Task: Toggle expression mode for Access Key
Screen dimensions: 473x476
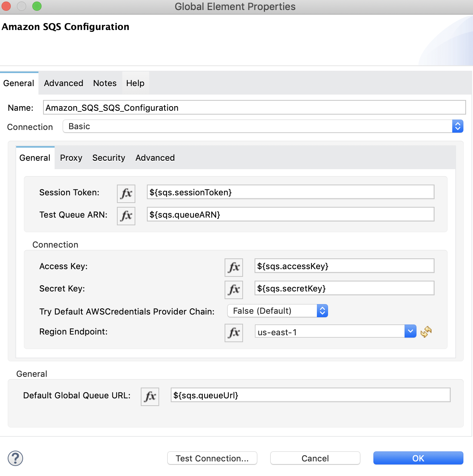Action: pos(234,267)
